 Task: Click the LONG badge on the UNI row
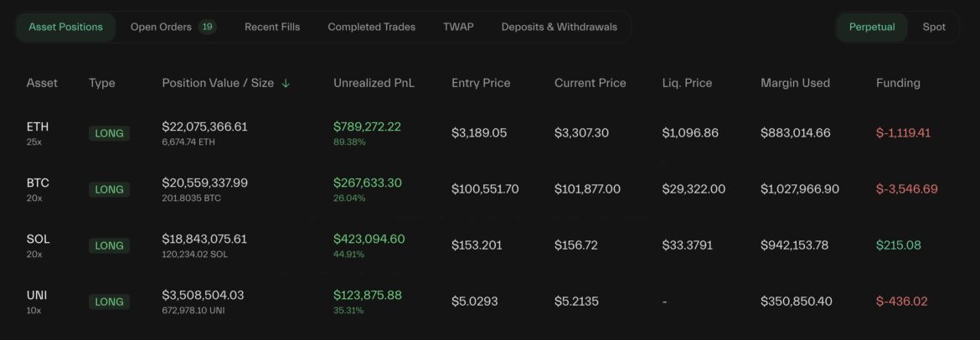(x=109, y=301)
